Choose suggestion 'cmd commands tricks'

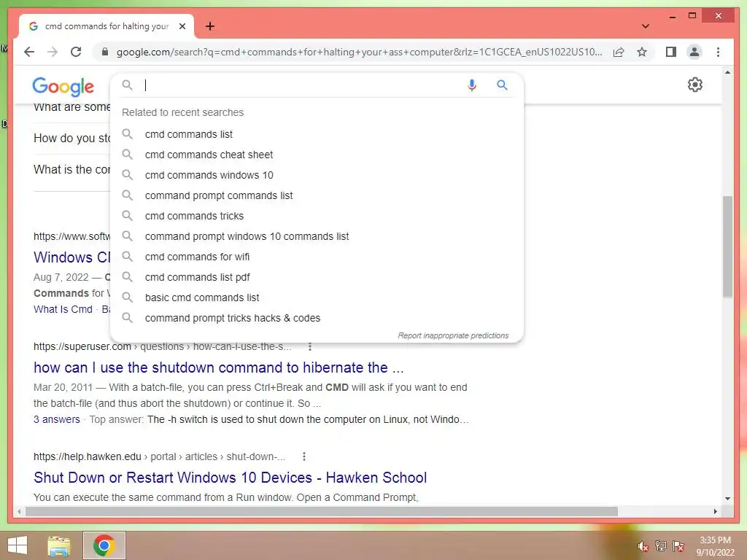click(317, 216)
